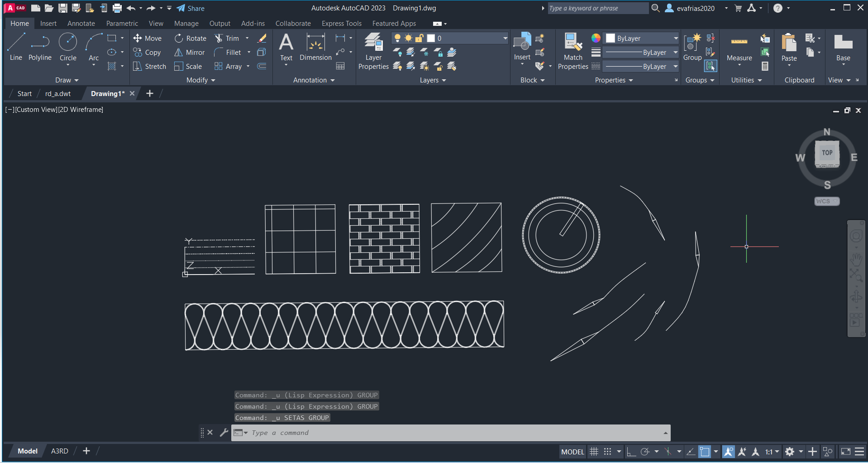The width and height of the screenshot is (868, 463).
Task: Activate the Mirror tool
Action: [190, 53]
